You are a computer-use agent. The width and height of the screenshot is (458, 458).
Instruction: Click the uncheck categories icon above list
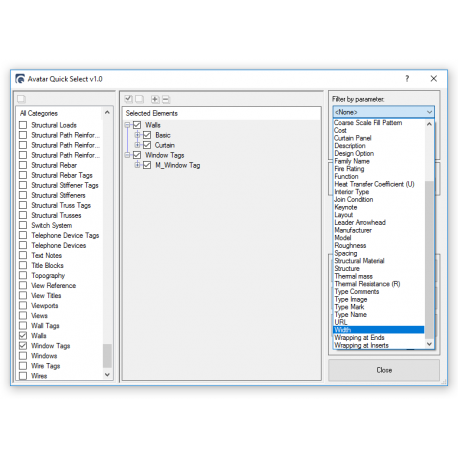click(x=22, y=99)
